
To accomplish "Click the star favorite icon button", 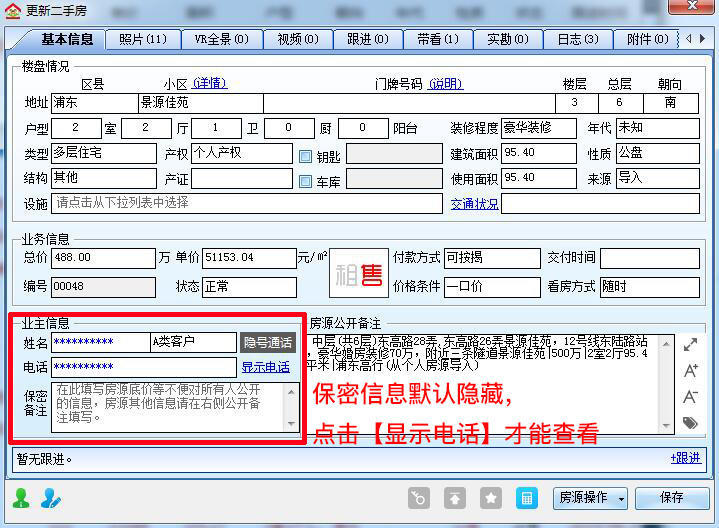I will (x=491, y=498).
